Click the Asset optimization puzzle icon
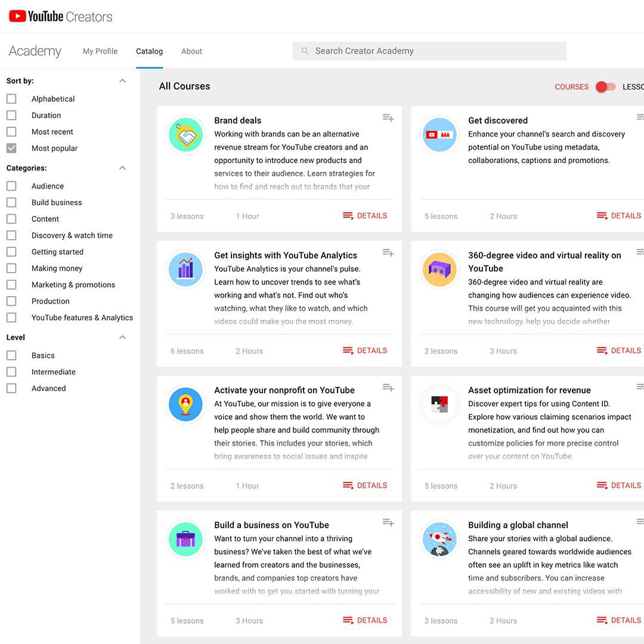Viewport: 644px width, 644px height. [439, 404]
